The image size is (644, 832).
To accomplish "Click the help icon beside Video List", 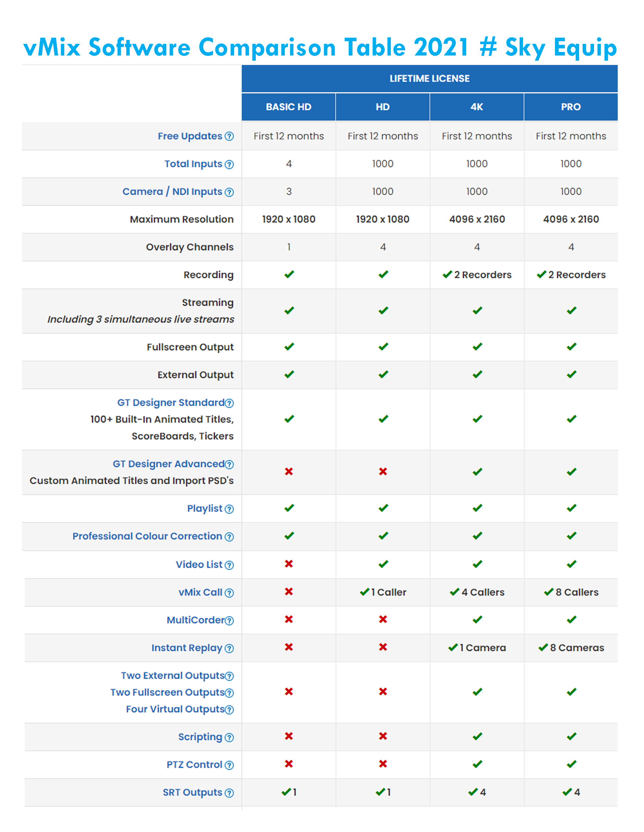I will click(x=229, y=565).
